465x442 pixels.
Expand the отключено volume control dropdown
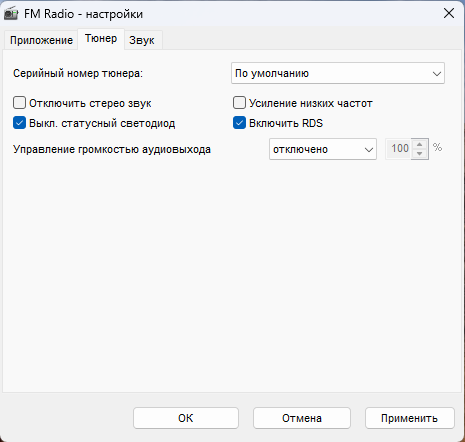pyautogui.click(x=323, y=149)
